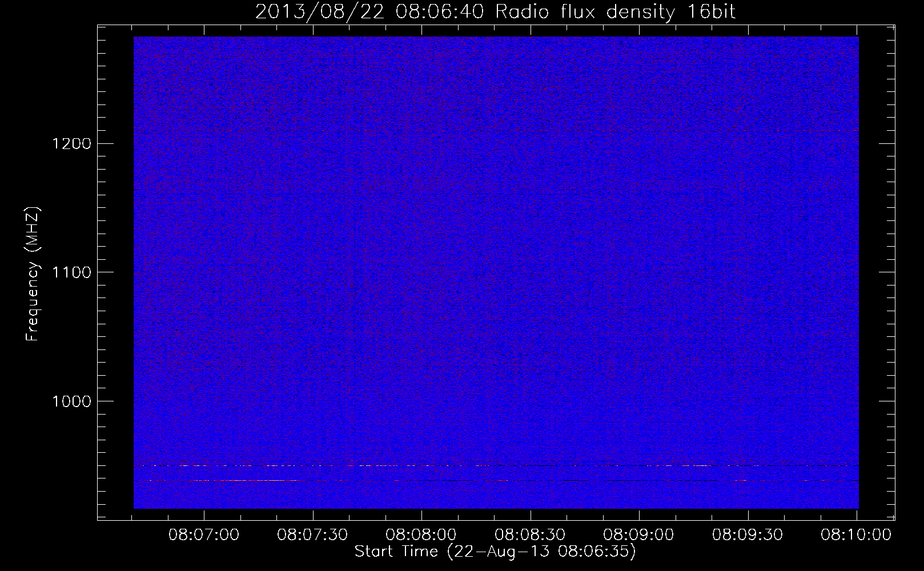
Task: Select the "08:10:00" time tick label
Action: point(856,535)
